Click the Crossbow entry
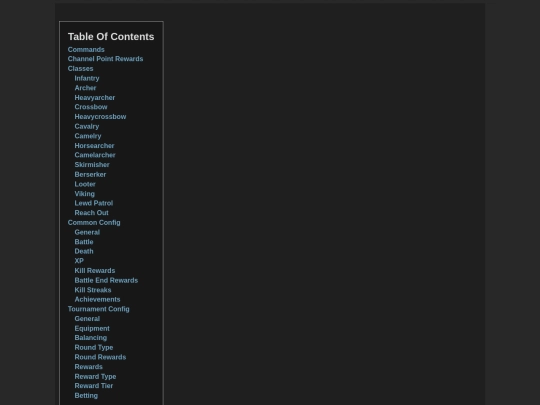Image resolution: width=540 pixels, height=405 pixels. [91, 107]
